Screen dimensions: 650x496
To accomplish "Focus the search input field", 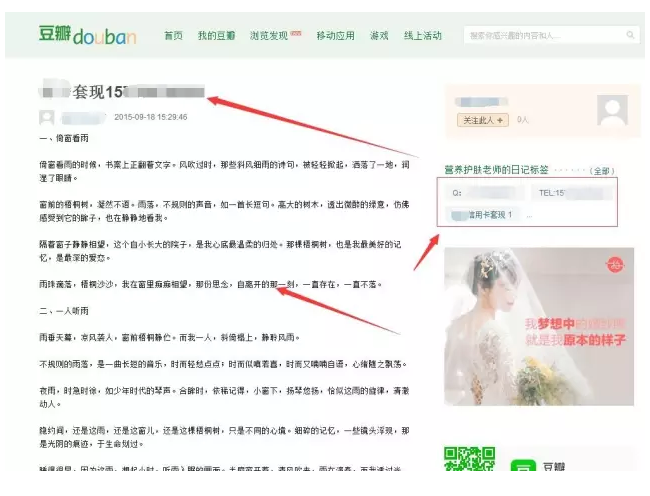I will point(545,35).
